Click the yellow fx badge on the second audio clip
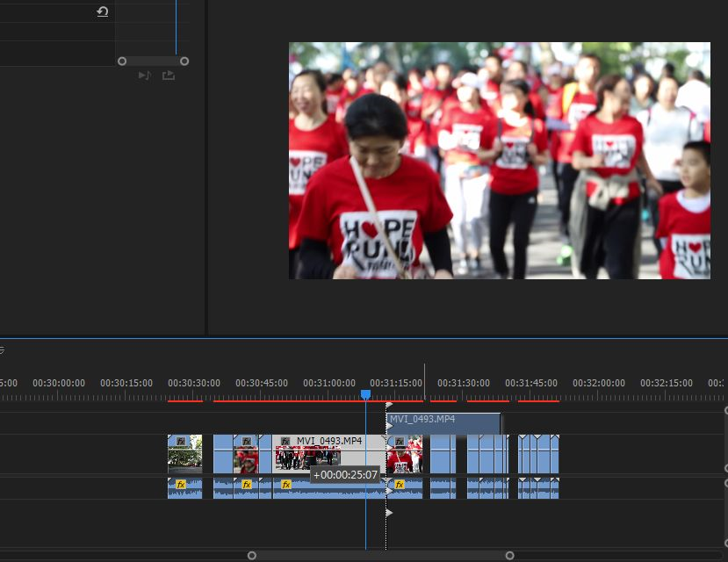Image resolution: width=728 pixels, height=562 pixels. click(x=247, y=485)
